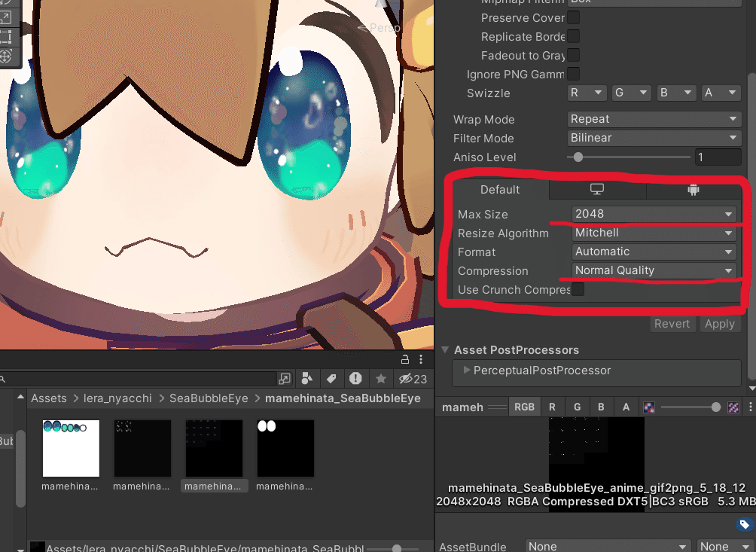Viewport: 756px width, 552px height.
Task: Select the Default platform tab
Action: coord(500,190)
